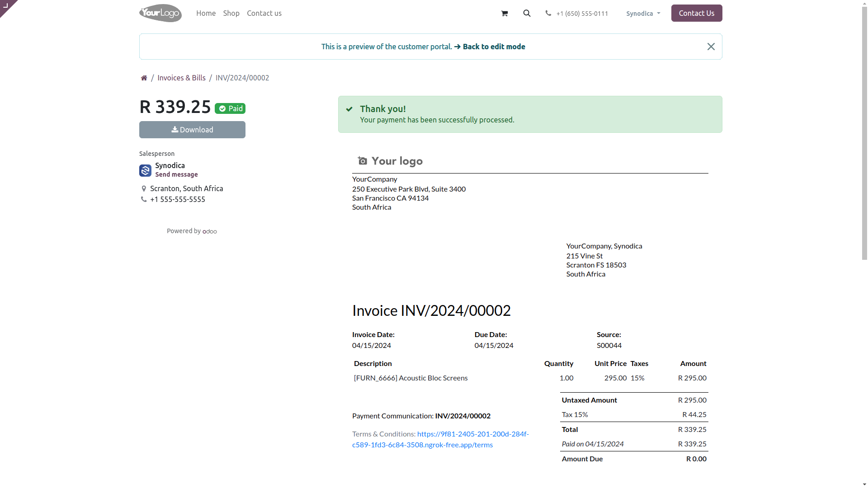Screen dimensions: 868x488
Task: Click the phone icon in header
Action: [548, 14]
